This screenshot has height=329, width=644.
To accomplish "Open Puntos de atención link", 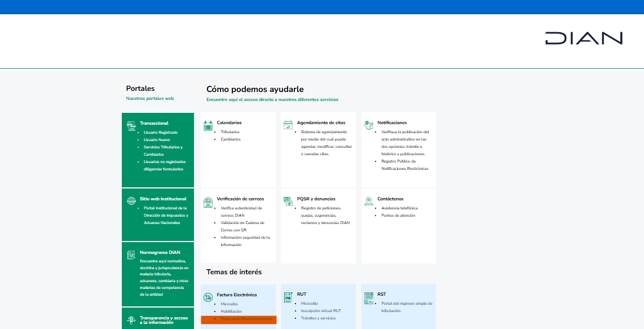I will [x=398, y=216].
